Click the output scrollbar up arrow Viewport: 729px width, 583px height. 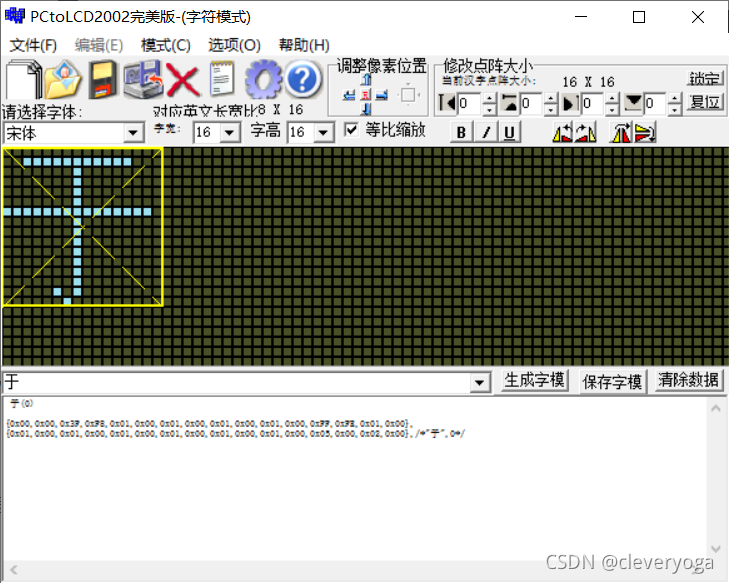(x=716, y=408)
